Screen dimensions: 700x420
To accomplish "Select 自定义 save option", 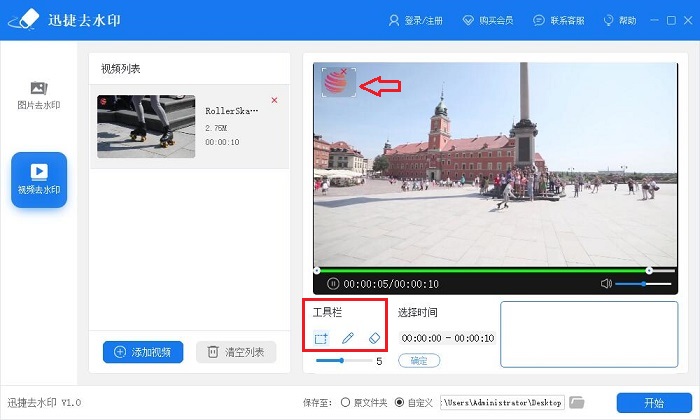I will pyautogui.click(x=414, y=403).
